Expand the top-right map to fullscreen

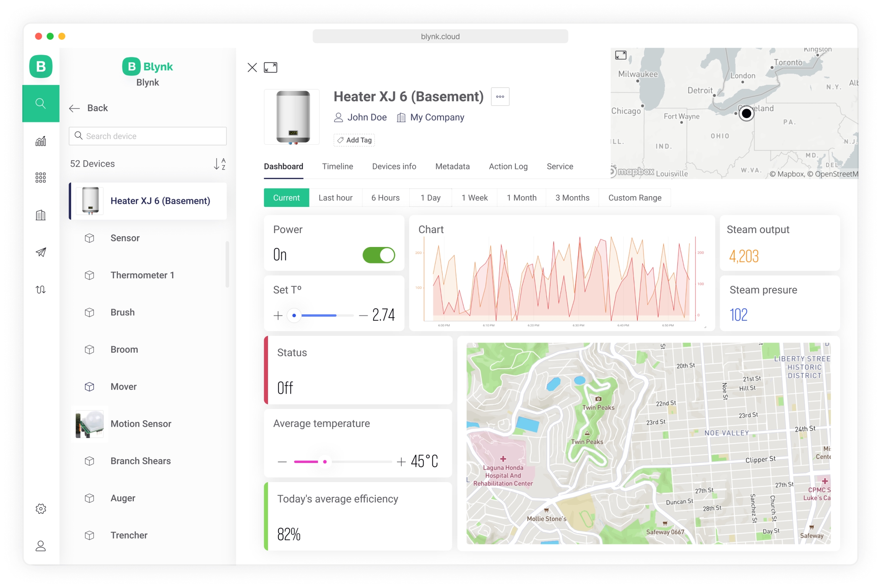click(x=620, y=55)
